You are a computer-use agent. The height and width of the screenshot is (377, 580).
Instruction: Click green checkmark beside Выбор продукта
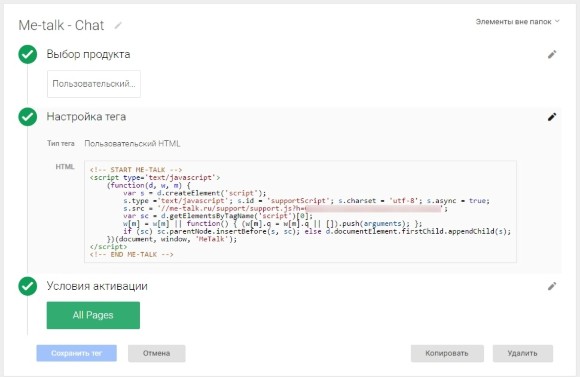pos(28,55)
